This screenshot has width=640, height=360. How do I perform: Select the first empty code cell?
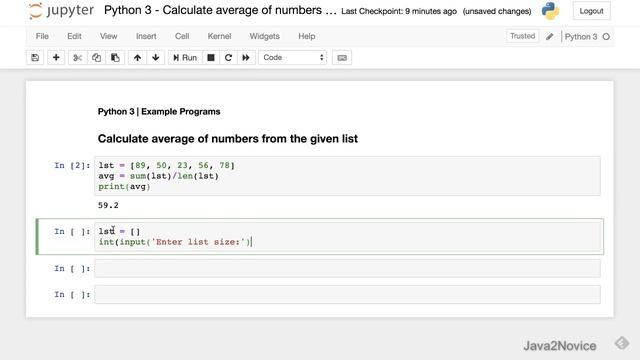[347, 269]
